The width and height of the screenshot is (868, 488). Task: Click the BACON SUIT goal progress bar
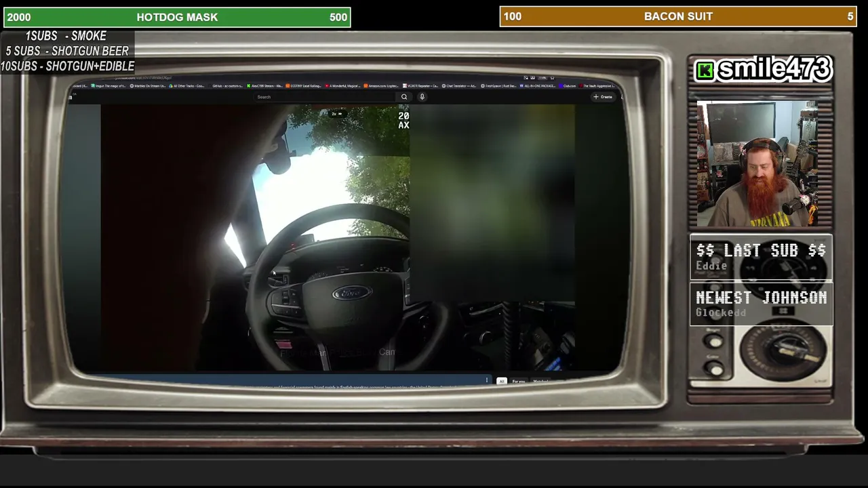(x=678, y=16)
